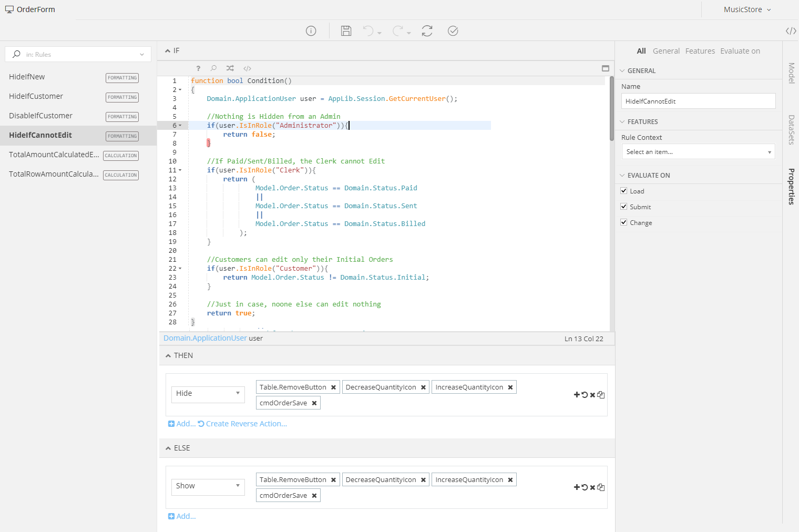Uncheck the Load checkbox
This screenshot has height=532, width=799.
624,191
